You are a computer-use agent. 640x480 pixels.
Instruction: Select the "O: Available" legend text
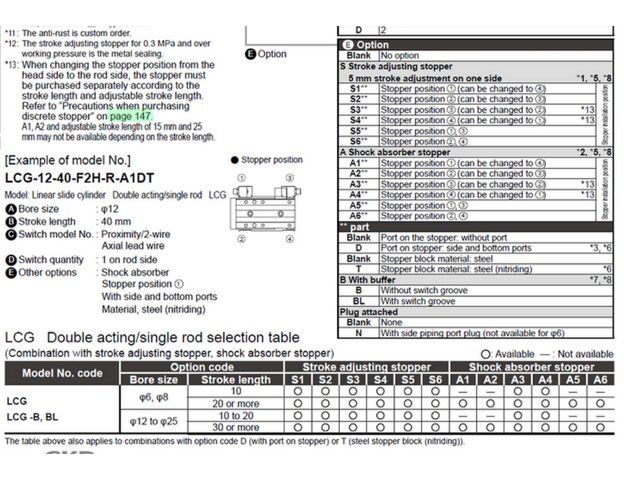tap(507, 354)
